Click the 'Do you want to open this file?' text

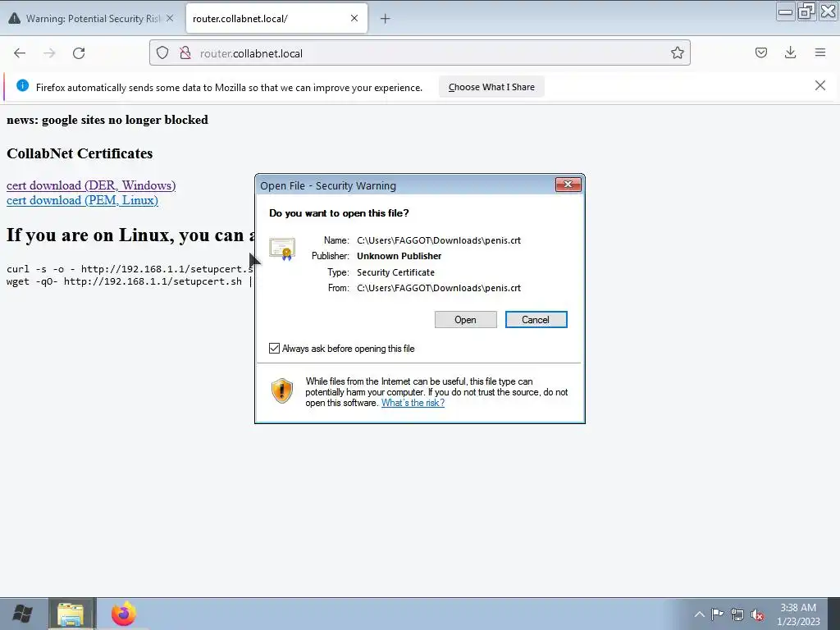[x=339, y=213]
